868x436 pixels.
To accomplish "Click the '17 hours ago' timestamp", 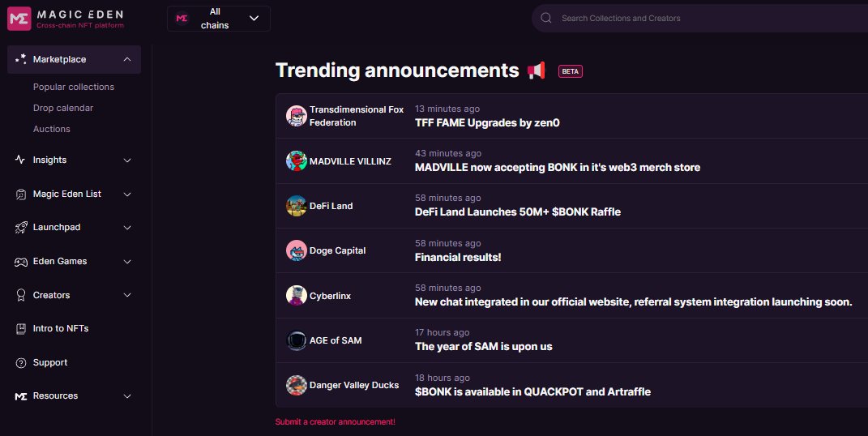I will click(x=443, y=332).
